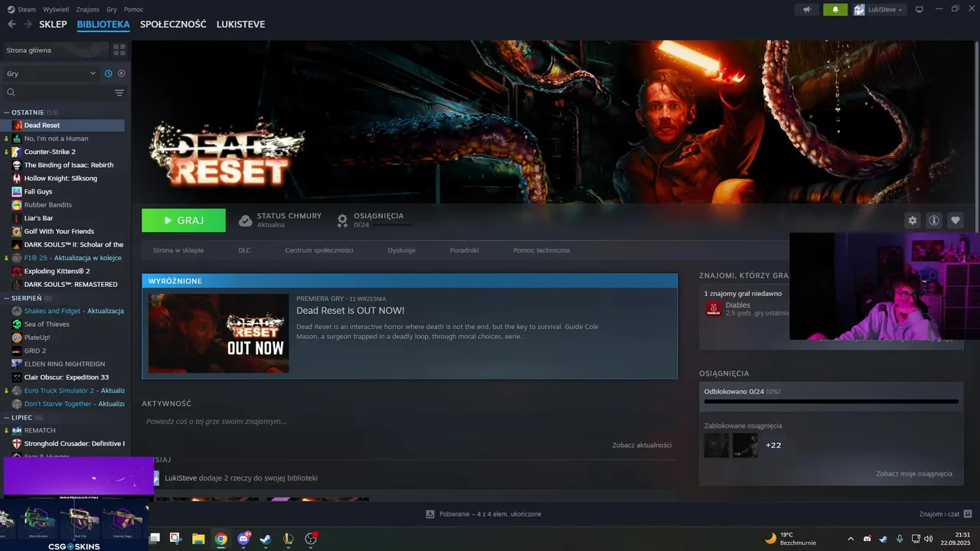
Task: Click the library search magnifier field
Action: (57, 93)
